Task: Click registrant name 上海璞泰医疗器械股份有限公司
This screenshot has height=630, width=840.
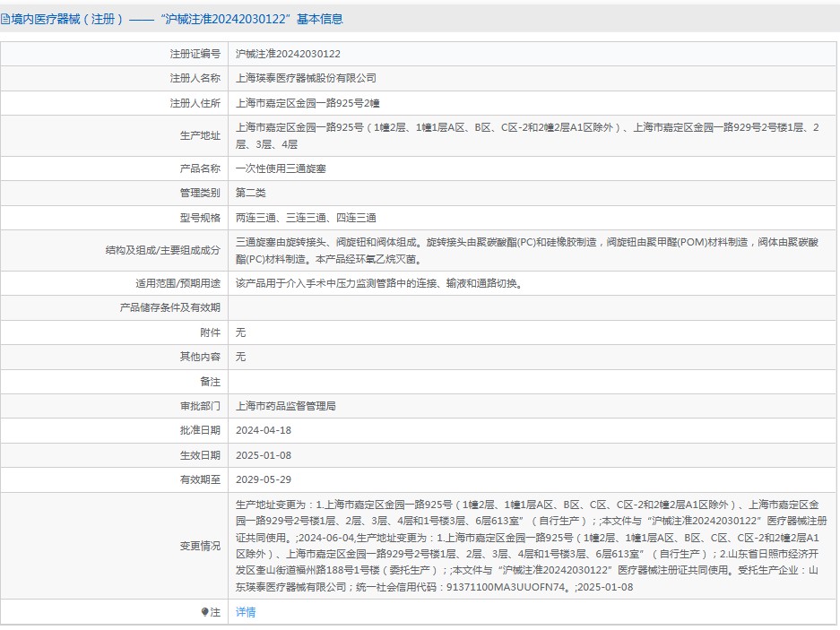Action: pos(306,78)
